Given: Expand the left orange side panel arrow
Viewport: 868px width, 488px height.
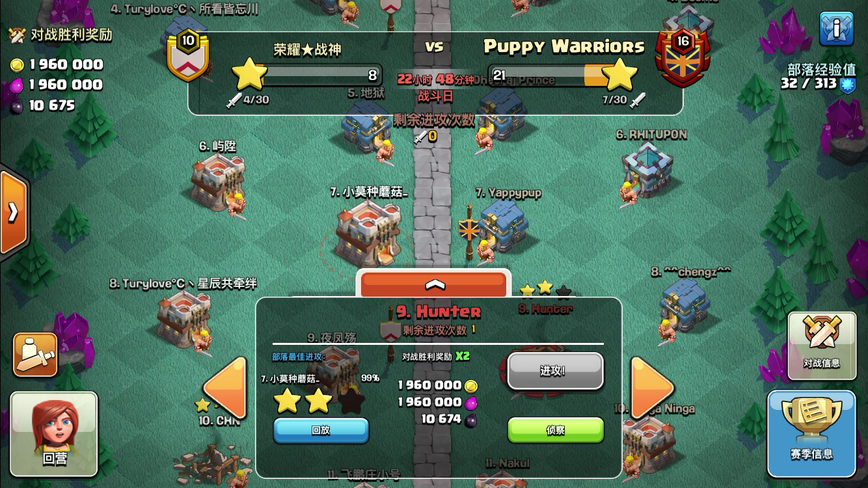Looking at the screenshot, I should tap(13, 212).
